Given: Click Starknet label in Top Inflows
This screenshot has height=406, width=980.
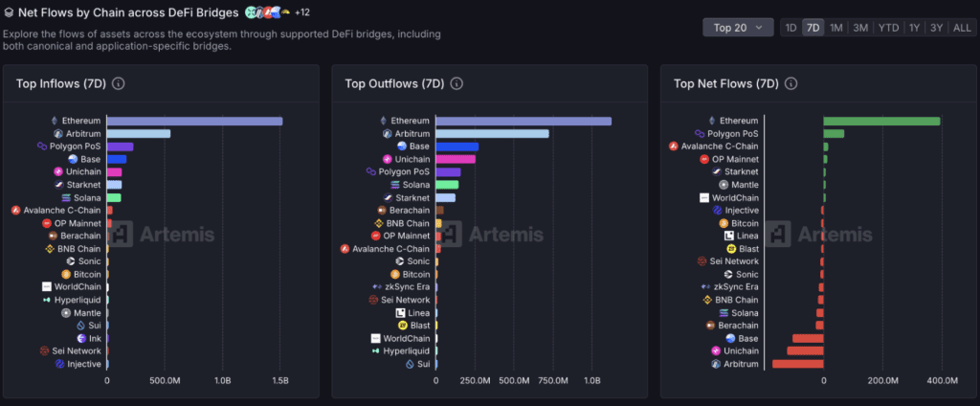Looking at the screenshot, I should coord(84,185).
